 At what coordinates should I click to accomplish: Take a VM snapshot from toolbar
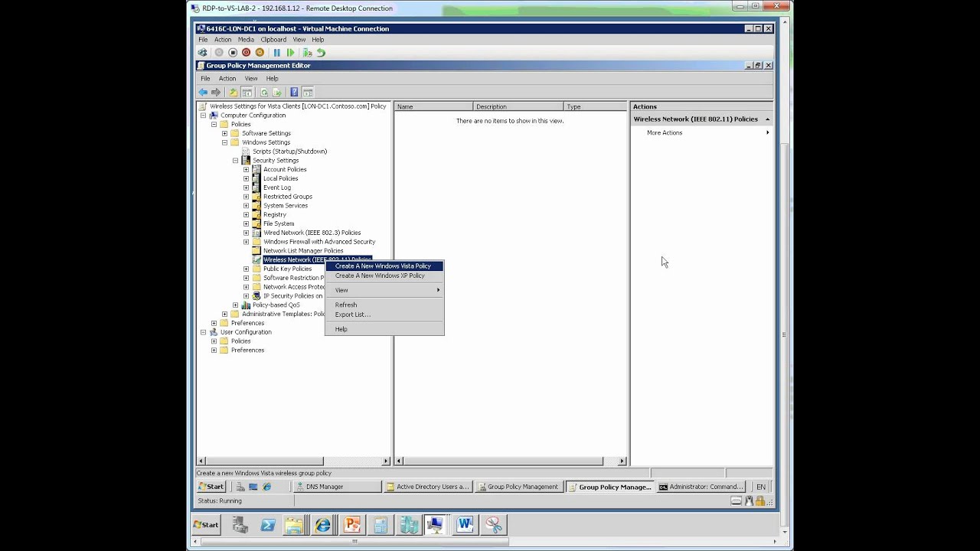coord(307,53)
